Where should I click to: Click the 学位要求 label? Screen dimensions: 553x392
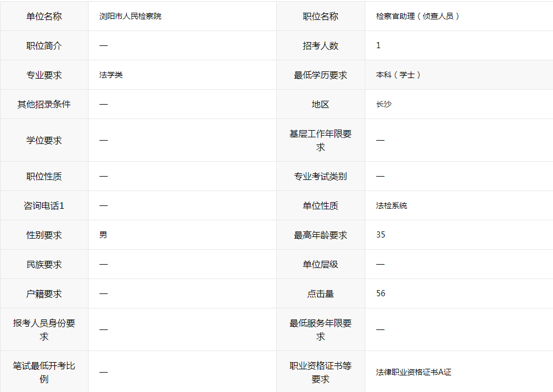point(44,140)
